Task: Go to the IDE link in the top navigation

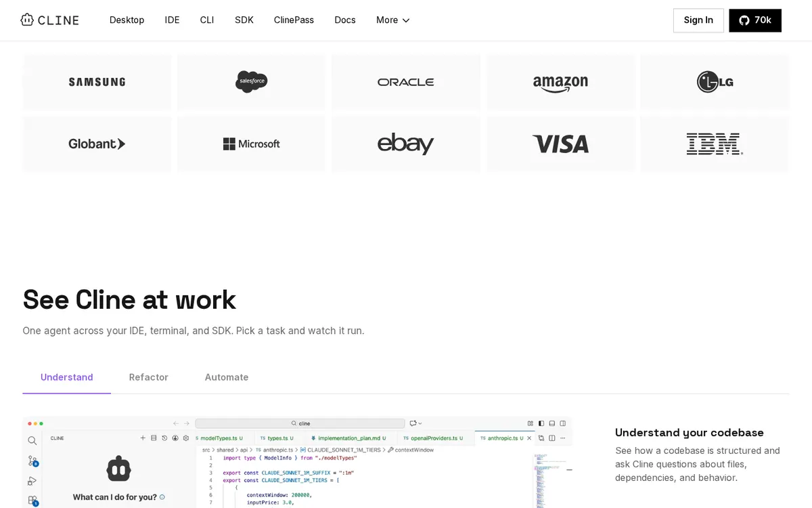Action: [x=173, y=20]
